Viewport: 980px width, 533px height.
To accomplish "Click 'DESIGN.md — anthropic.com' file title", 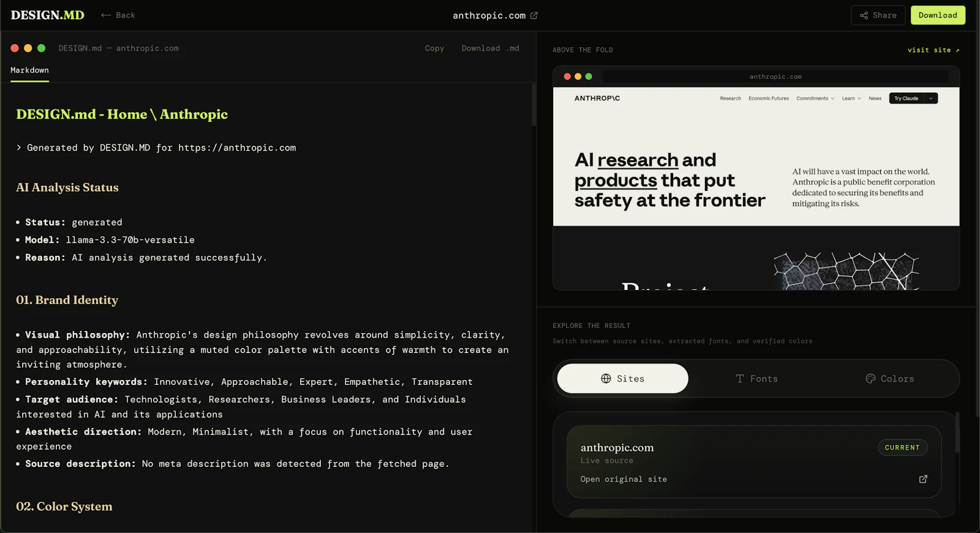I will 118,48.
